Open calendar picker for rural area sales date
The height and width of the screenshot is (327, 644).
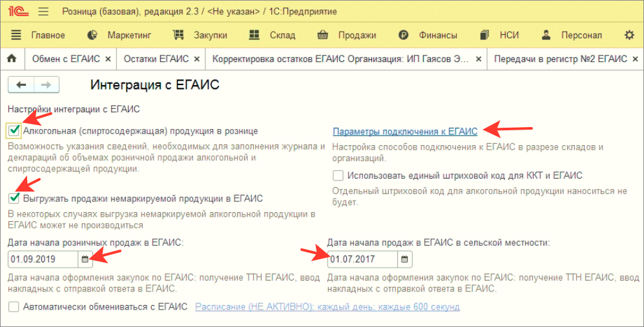pos(404,259)
